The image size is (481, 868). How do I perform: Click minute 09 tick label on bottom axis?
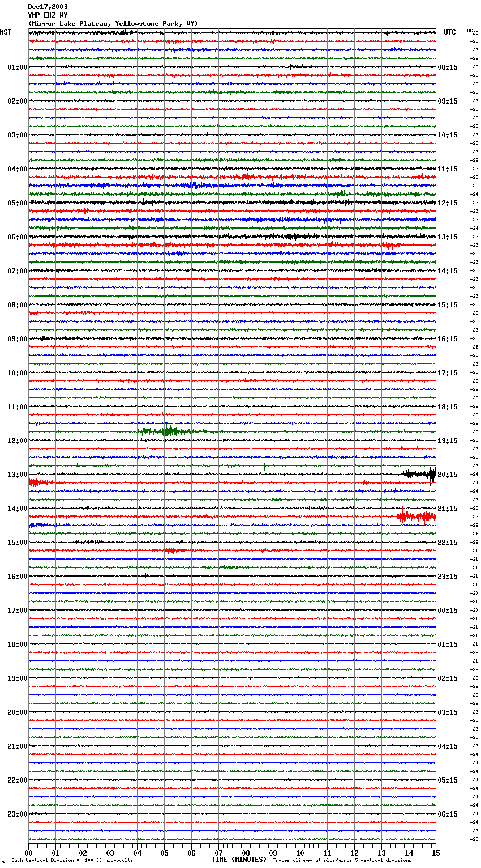(x=273, y=853)
